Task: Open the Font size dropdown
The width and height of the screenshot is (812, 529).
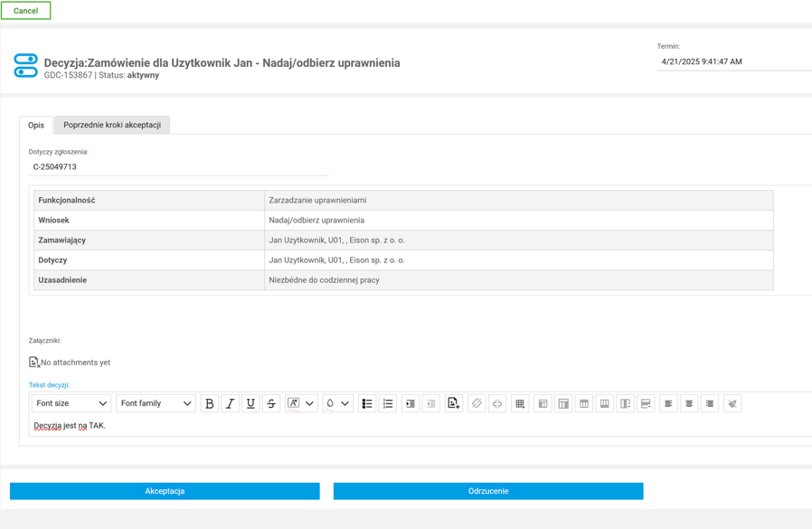Action: coord(71,404)
